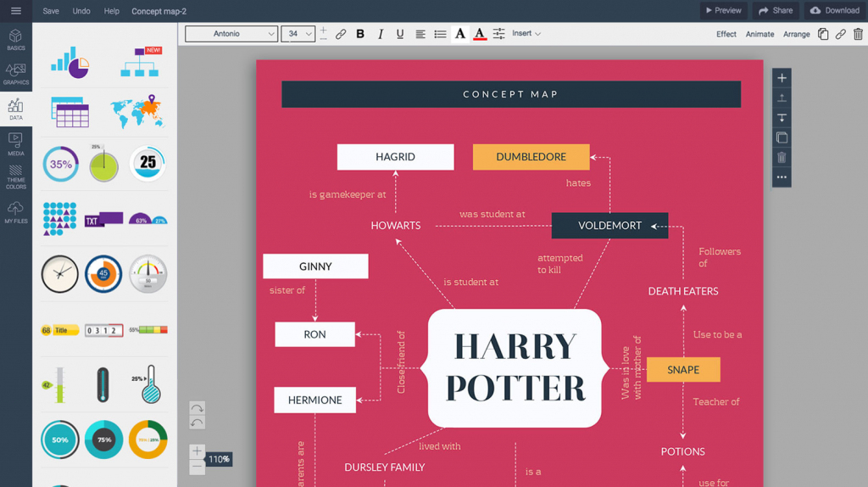This screenshot has height=487, width=868.
Task: Select the world map chart thumbnail
Action: point(136,111)
